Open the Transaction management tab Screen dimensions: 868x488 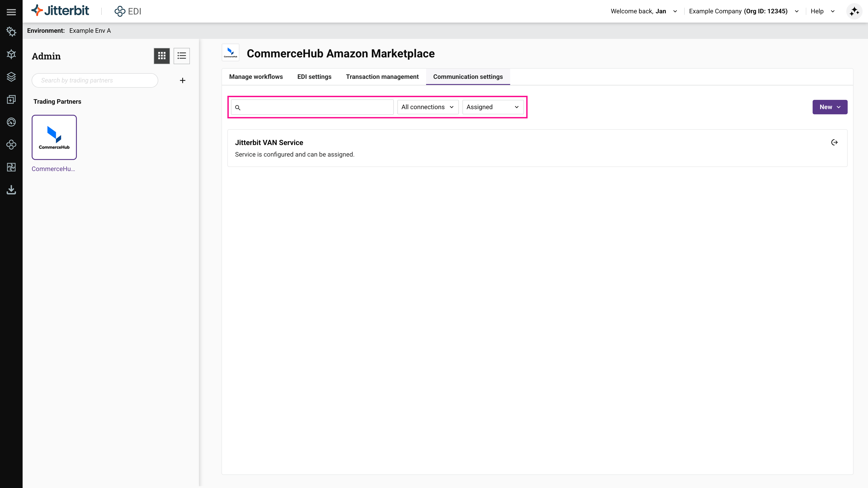382,77
